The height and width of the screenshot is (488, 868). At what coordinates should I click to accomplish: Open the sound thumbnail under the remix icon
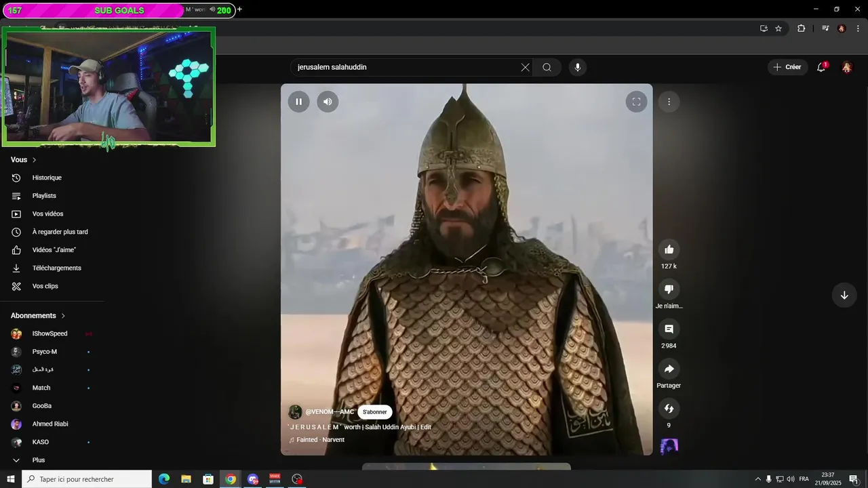669,446
